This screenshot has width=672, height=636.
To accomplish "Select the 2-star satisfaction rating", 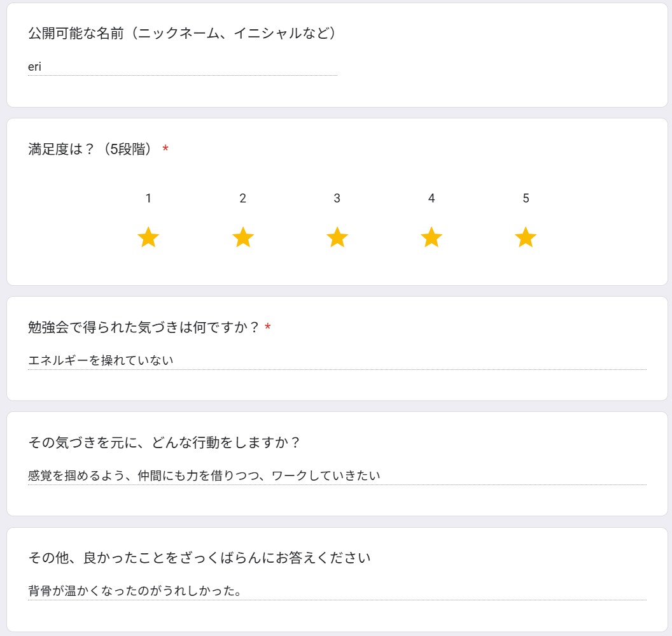I will 243,237.
